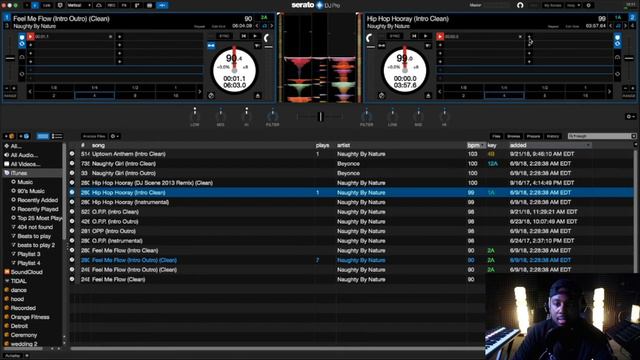
Task: Open the settings gear in top bar
Action: pyautogui.click(x=589, y=5)
